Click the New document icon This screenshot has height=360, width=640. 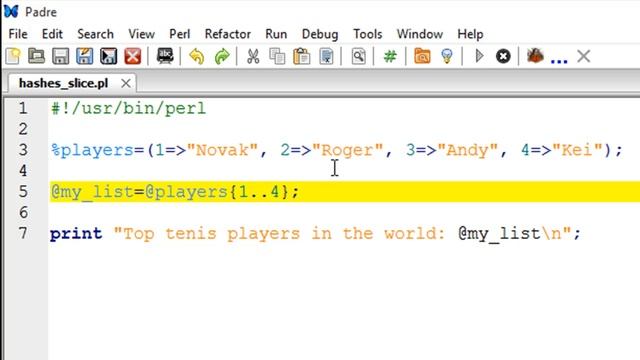point(13,56)
